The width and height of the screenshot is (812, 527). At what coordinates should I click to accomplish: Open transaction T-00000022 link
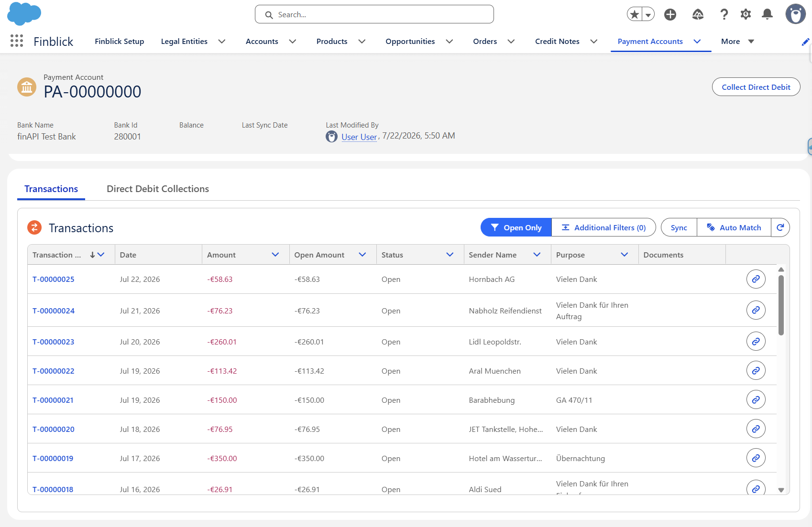click(54, 371)
